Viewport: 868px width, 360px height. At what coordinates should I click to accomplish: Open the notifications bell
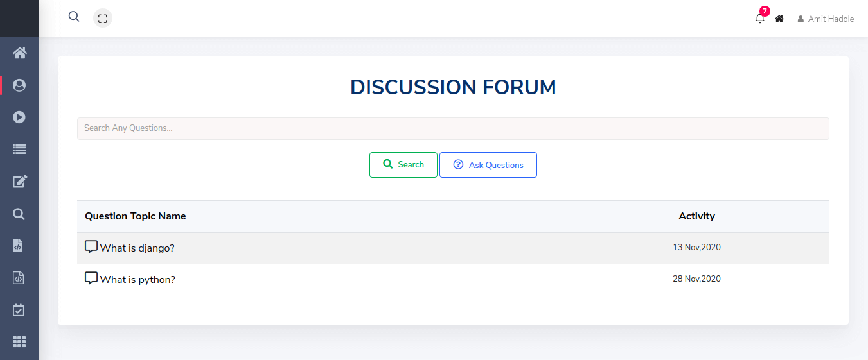[760, 19]
